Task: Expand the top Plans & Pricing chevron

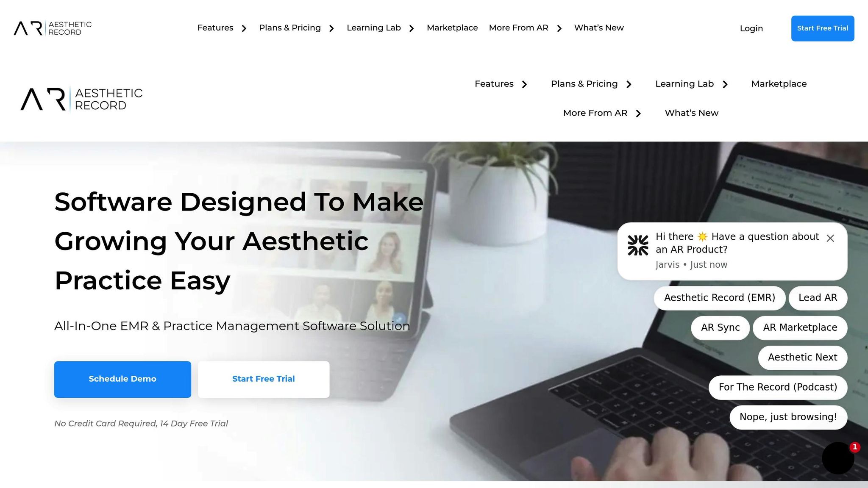Action: point(331,28)
